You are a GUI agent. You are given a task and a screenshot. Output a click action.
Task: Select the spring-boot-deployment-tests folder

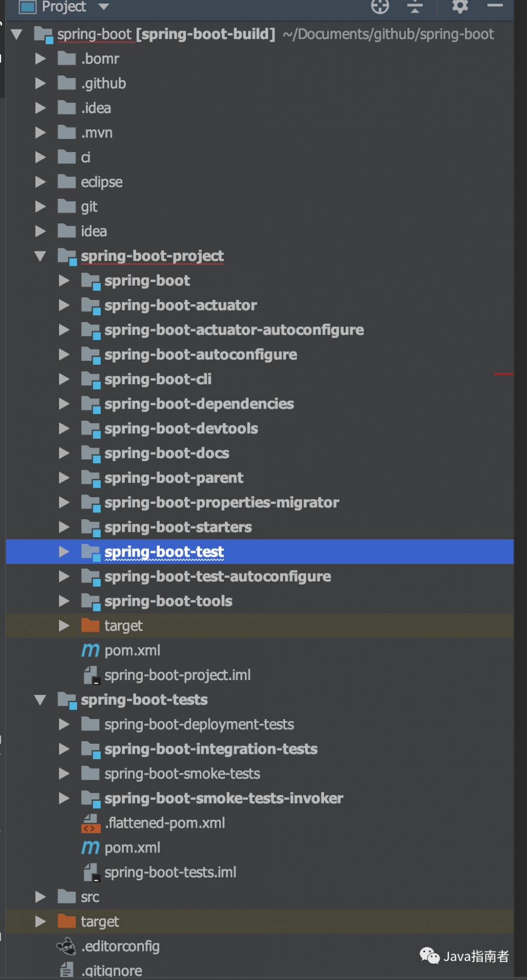(199, 724)
